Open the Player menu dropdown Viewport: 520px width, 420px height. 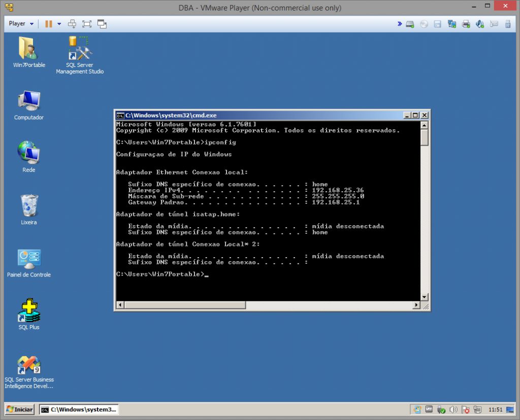19,23
